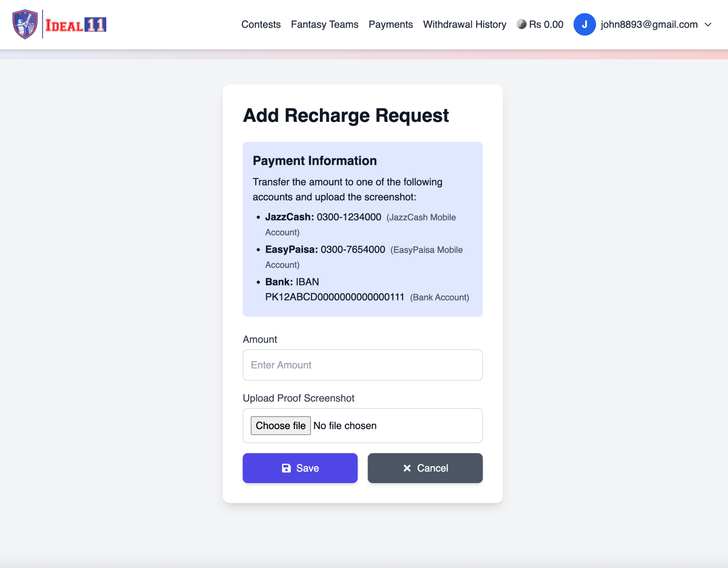Click the Rs 0.00 balance

coord(546,25)
